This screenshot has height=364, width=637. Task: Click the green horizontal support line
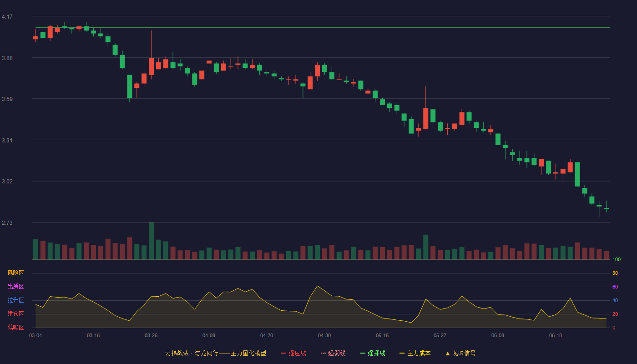point(323,28)
